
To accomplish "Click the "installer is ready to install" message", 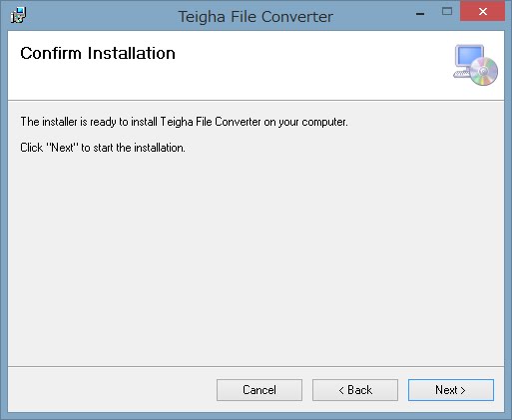I will tap(184, 122).
